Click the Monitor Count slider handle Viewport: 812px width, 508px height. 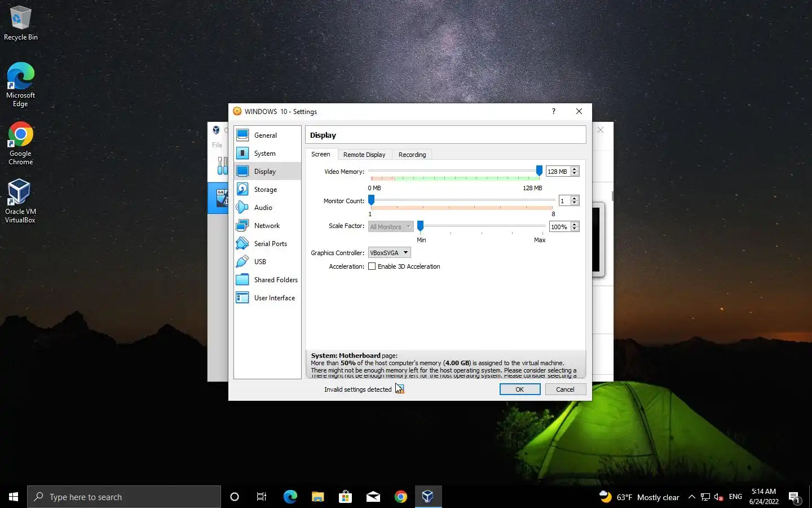(371, 200)
